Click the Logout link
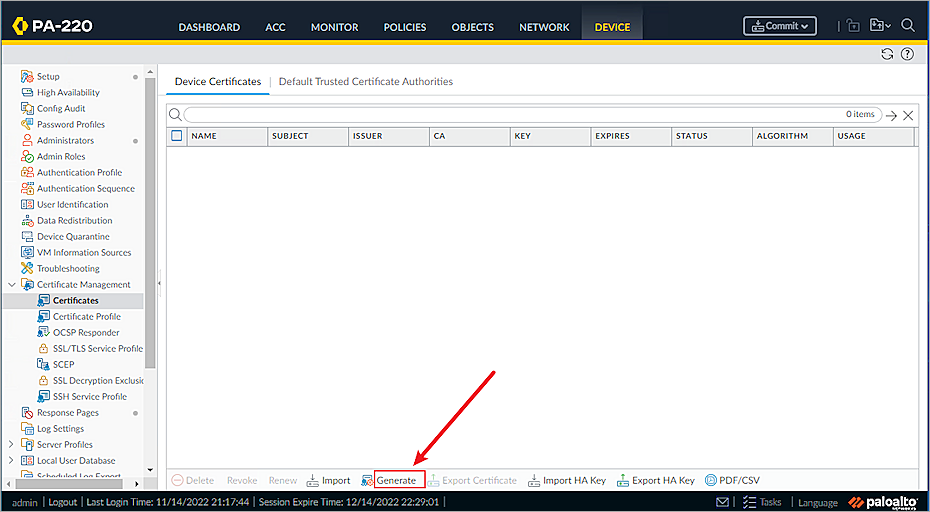The height and width of the screenshot is (512, 930). point(62,502)
